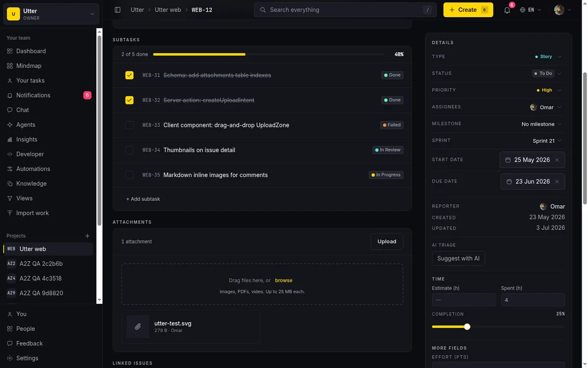Screen dimensions: 588x368
Task: Uncheck WEB-32 createUploadIntent checkbox
Action: pyautogui.click(x=129, y=100)
